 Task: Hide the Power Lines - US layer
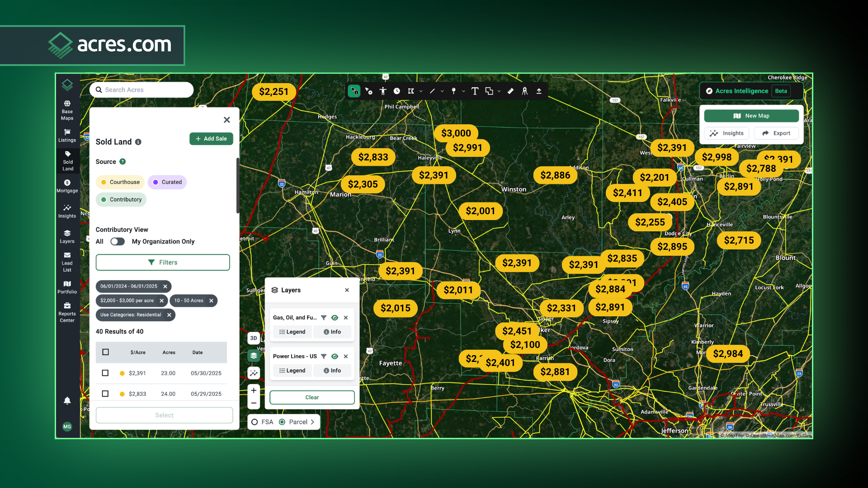click(x=335, y=357)
